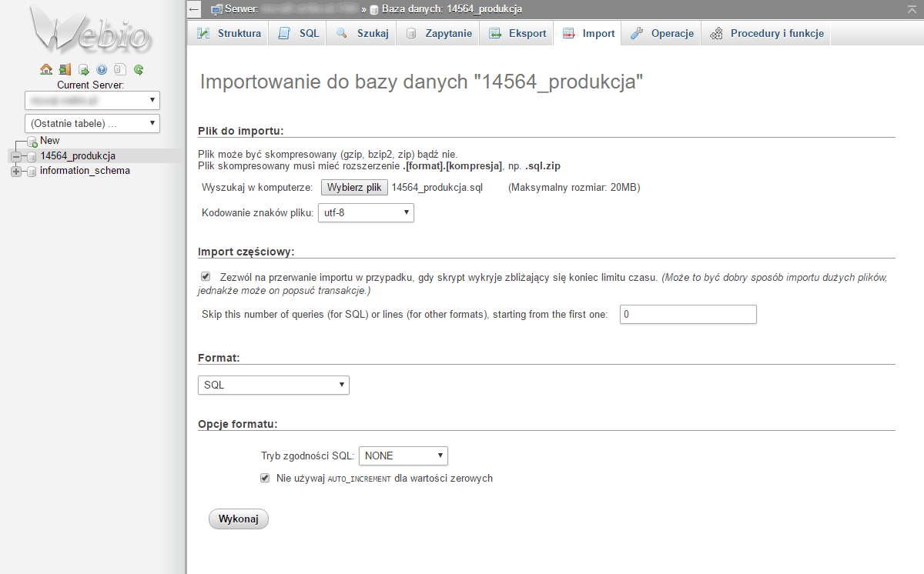Open the Procedury i funkcje tab
This screenshot has width=924, height=574.
(x=767, y=33)
